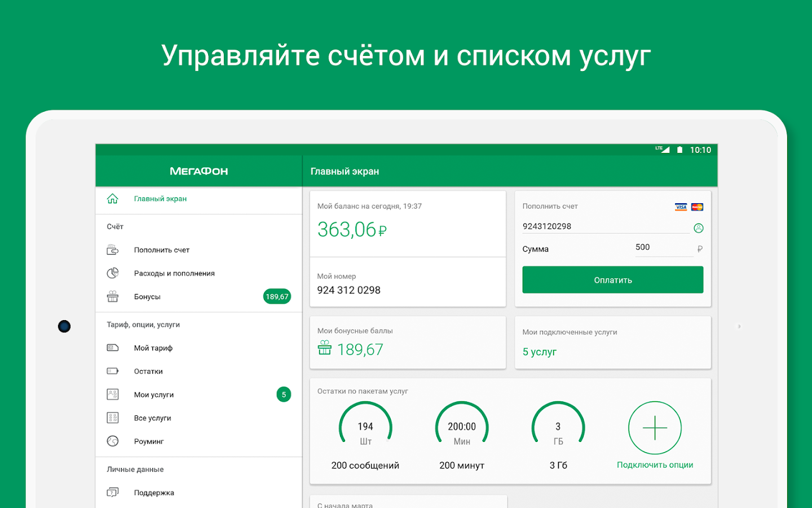Click Подключить опции plus circle

point(655,428)
